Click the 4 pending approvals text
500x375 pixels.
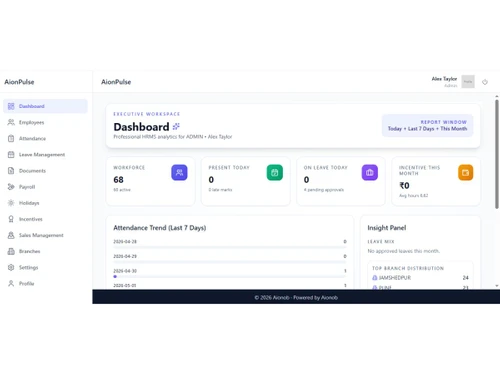click(324, 190)
